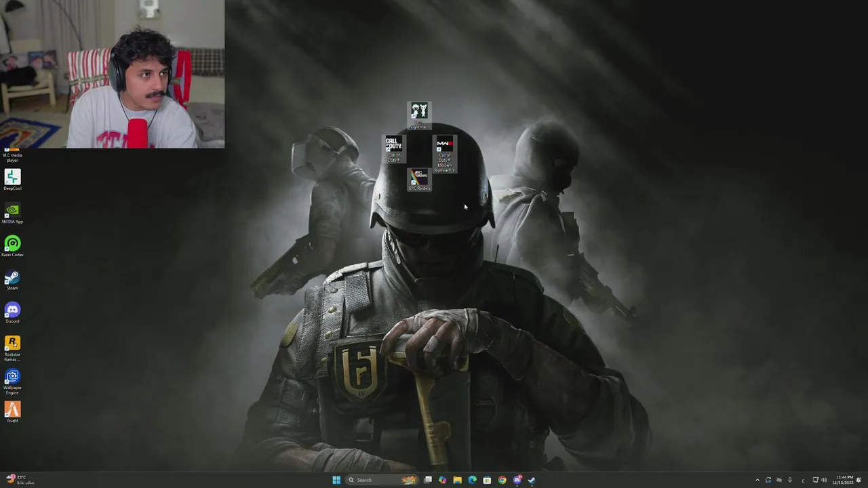Select the FiveM desktop shortcut
The width and height of the screenshot is (868, 488).
pos(12,411)
